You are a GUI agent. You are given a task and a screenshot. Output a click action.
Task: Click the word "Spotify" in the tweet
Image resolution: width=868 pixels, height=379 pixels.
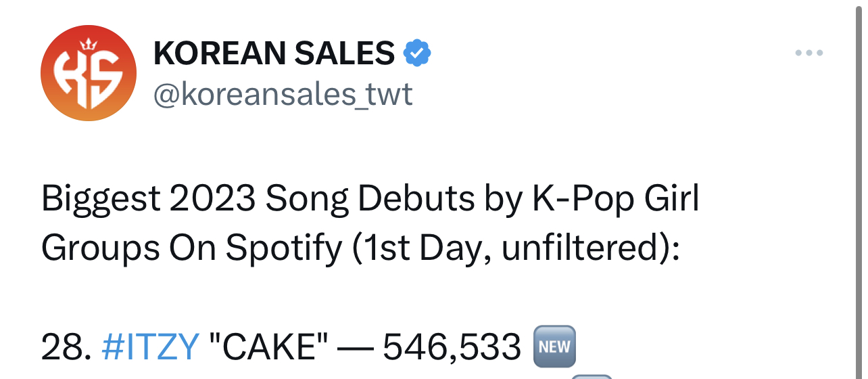(284, 249)
